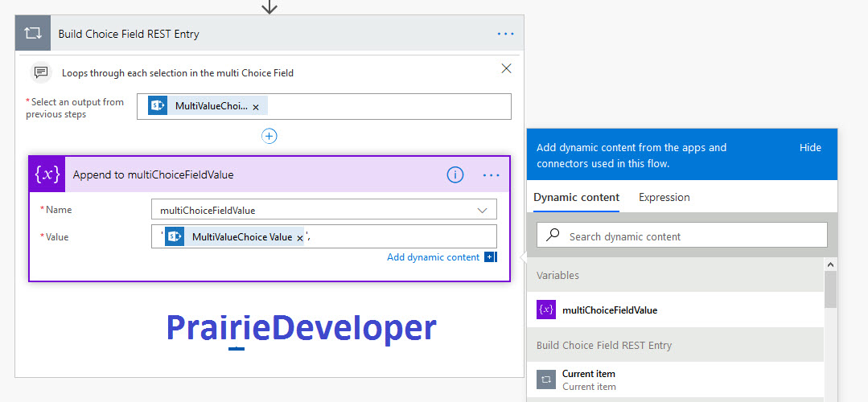Click the loop icon on Build Choice Field header
This screenshot has height=402, width=868.
pos(33,33)
